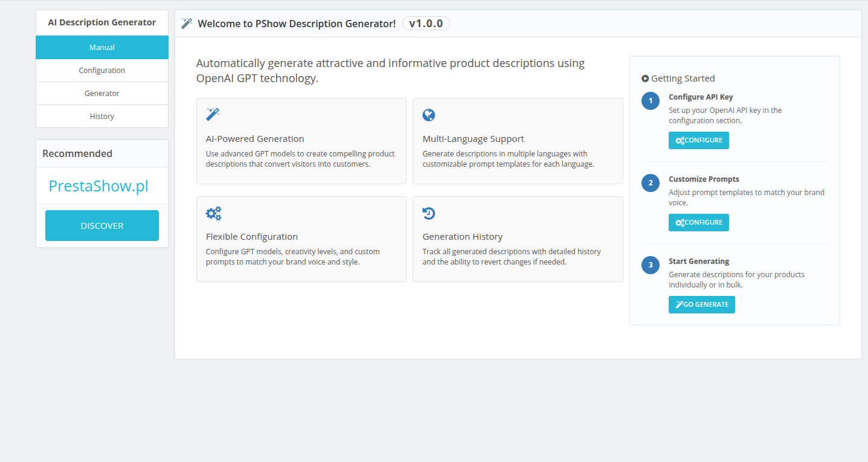Click the v1.0.0 version badge

(426, 24)
